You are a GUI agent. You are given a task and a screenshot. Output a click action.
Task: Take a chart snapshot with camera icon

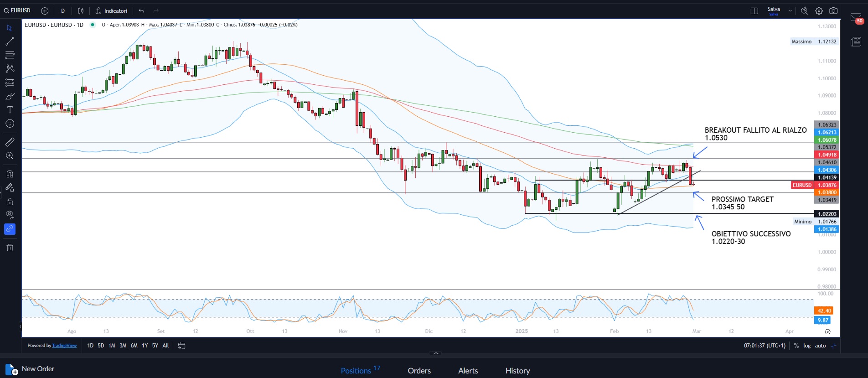pos(833,11)
